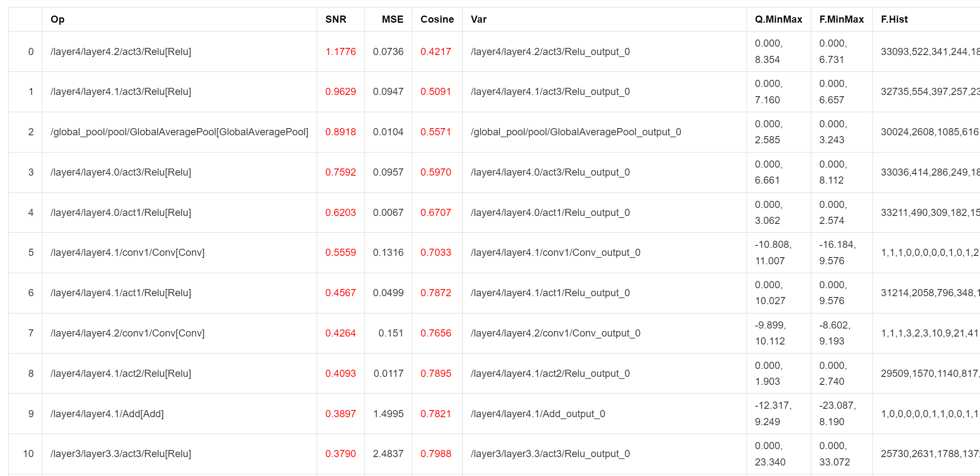This screenshot has height=476, width=980.
Task: Click Cosine value 0.5571
Action: tap(435, 132)
